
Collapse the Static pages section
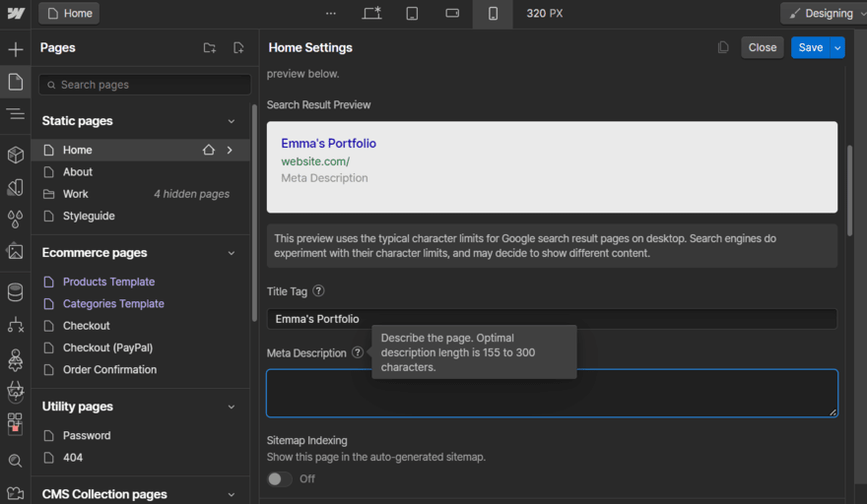point(232,121)
